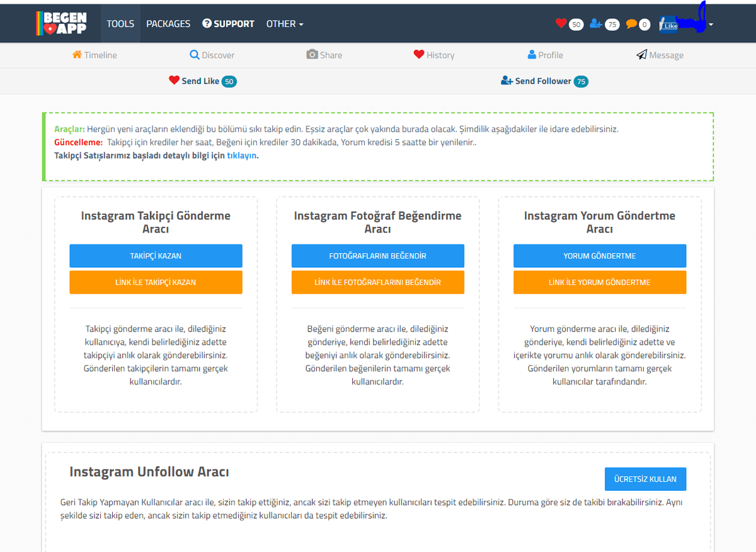Click the FOTOĞRAFLARINI BEĞENDİR blue button

[378, 256]
